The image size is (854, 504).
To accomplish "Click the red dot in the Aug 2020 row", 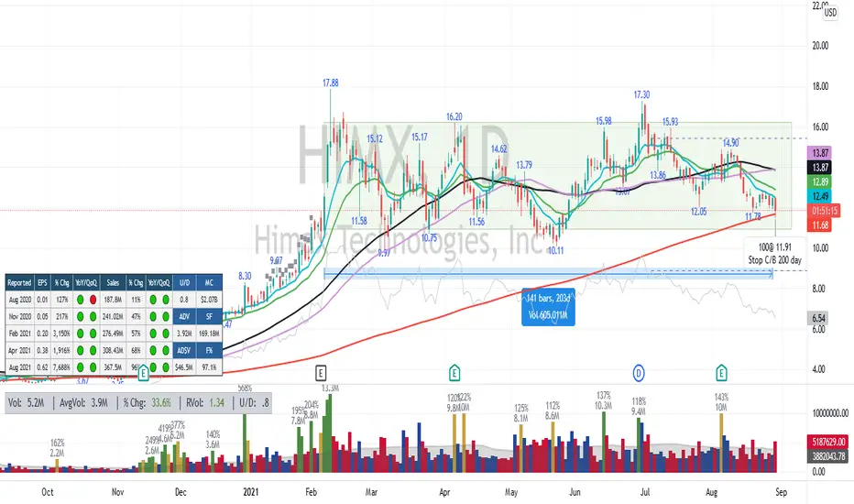I will [x=93, y=300].
